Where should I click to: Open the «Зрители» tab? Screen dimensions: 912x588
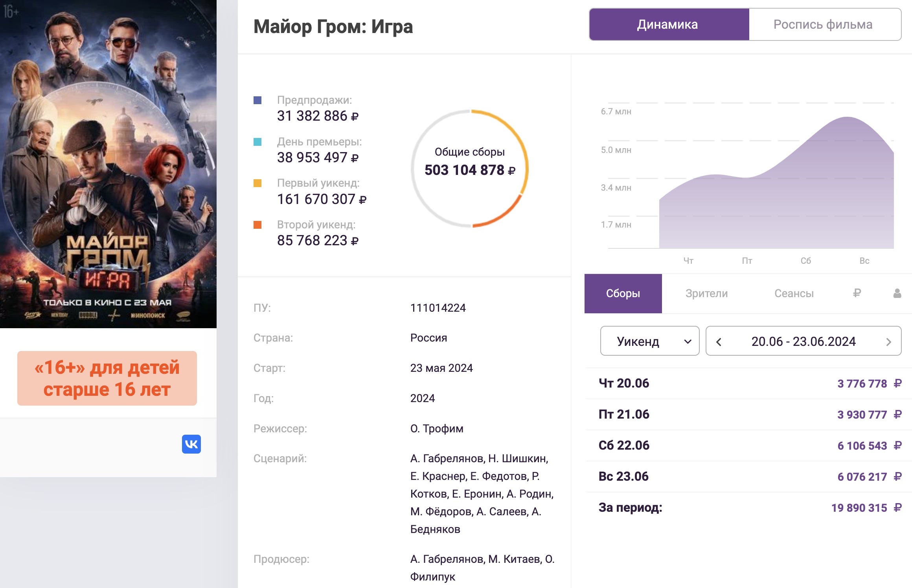[706, 293]
